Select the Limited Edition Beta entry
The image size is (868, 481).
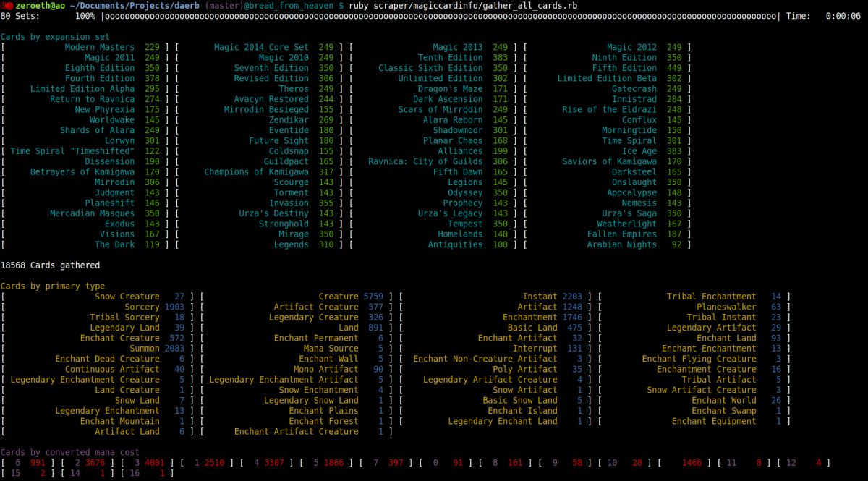tap(619, 78)
